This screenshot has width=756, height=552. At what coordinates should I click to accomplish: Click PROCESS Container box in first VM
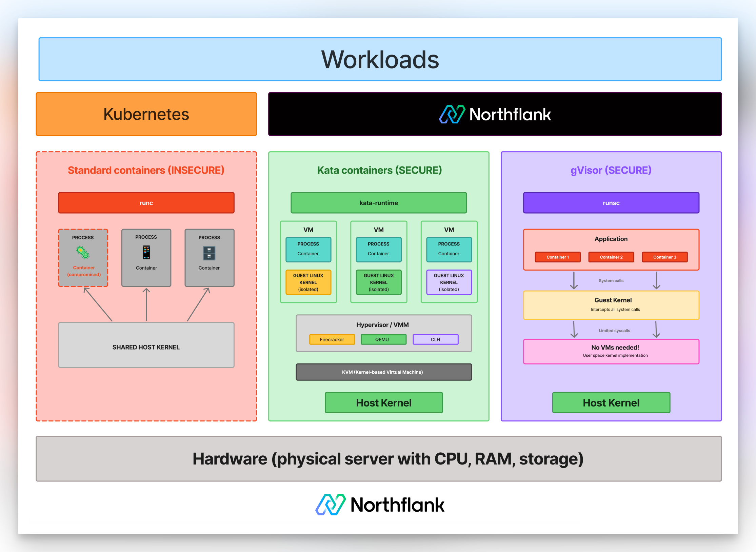309,250
